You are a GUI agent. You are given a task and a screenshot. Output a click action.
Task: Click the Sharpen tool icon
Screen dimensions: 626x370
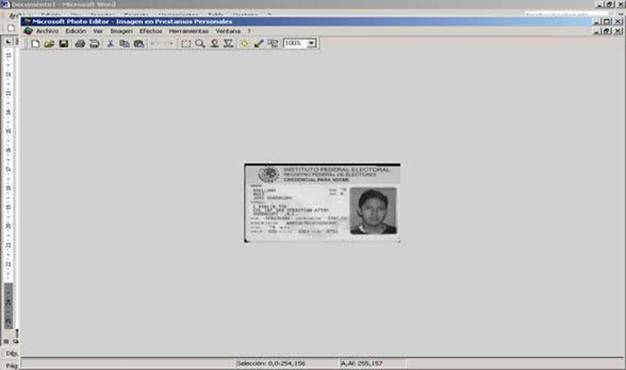point(228,44)
